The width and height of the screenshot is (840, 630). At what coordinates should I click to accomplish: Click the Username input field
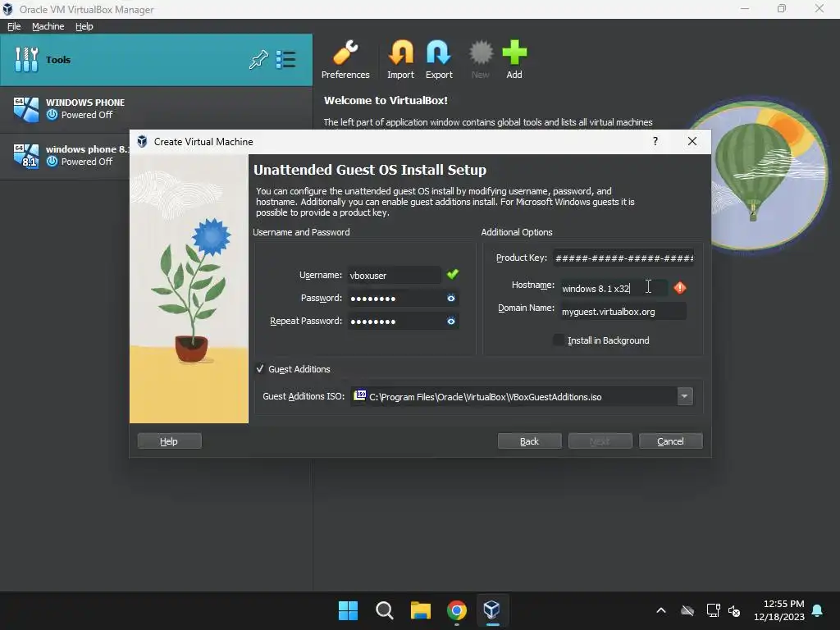pyautogui.click(x=395, y=276)
